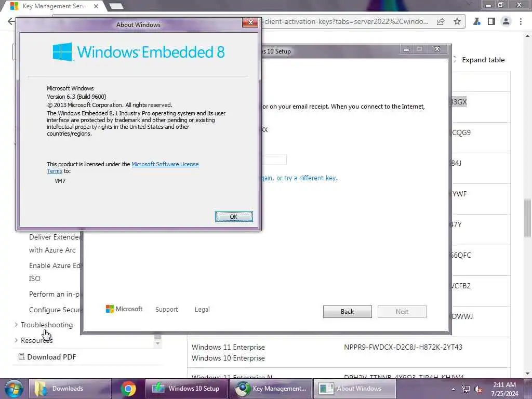Click the Next button in Windows 10 Setup
Screen dimensions: 532x399
[x=402, y=312]
